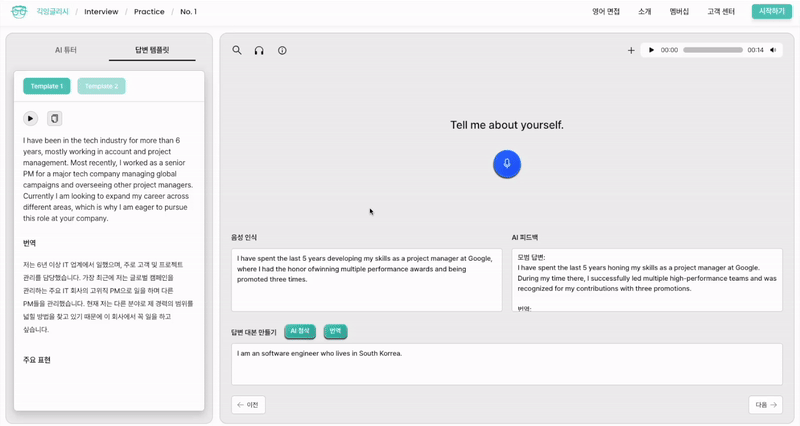Click the blue microphone record button
The image size is (800, 426).
pos(507,164)
